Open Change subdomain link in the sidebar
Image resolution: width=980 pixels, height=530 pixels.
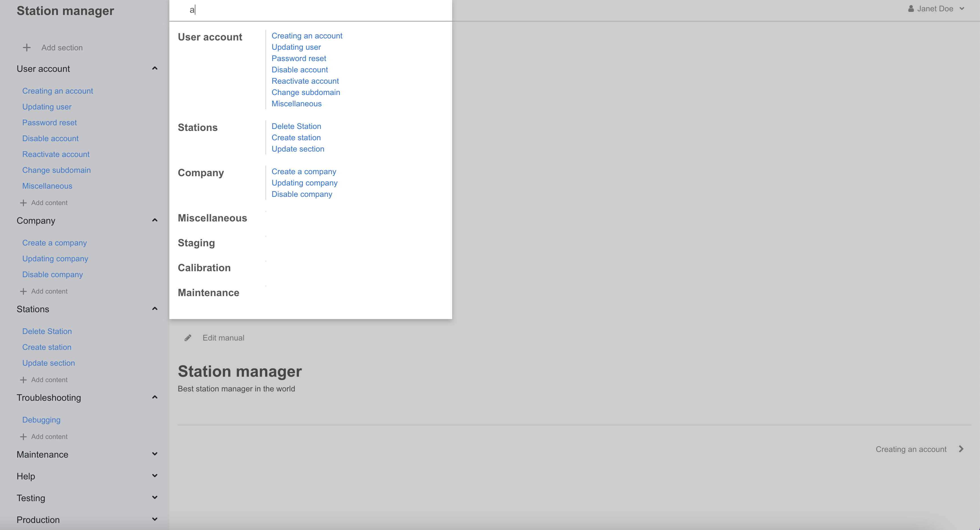pos(56,170)
